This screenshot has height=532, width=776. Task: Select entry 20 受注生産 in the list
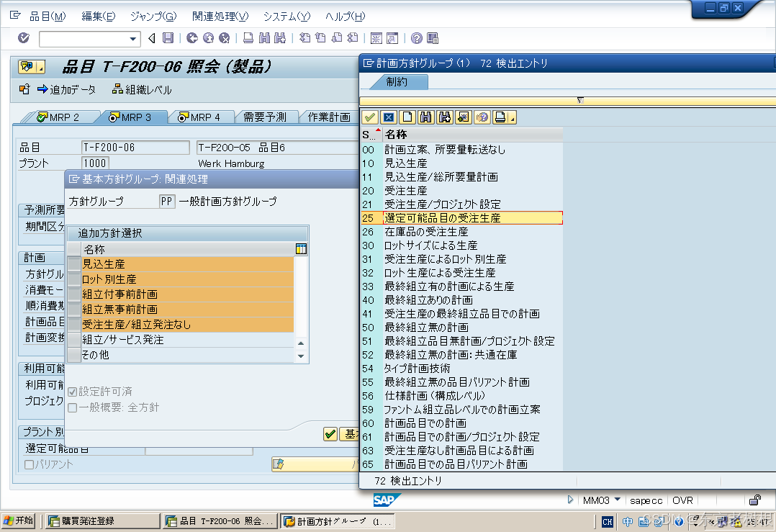pyautogui.click(x=461, y=191)
